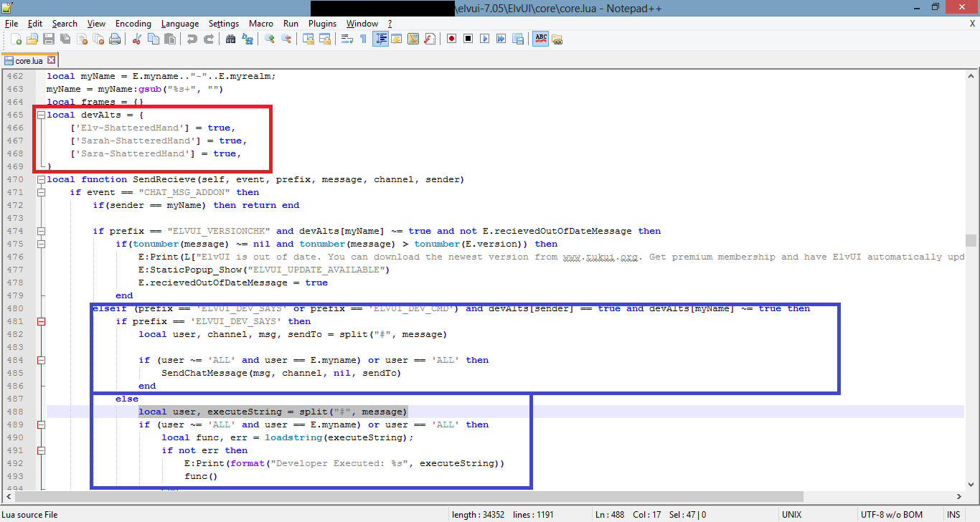This screenshot has height=522, width=980.
Task: Paste clipboard using toolbar paste icon
Action: [169, 39]
